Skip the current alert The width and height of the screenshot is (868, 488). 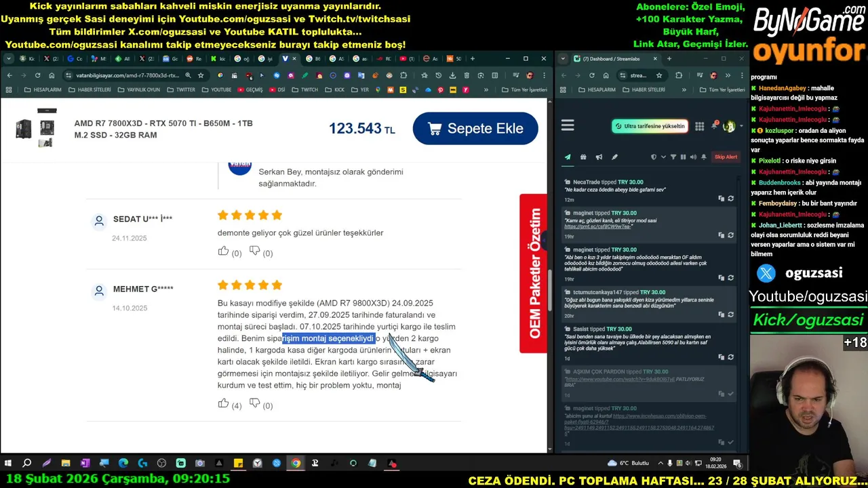click(x=726, y=157)
